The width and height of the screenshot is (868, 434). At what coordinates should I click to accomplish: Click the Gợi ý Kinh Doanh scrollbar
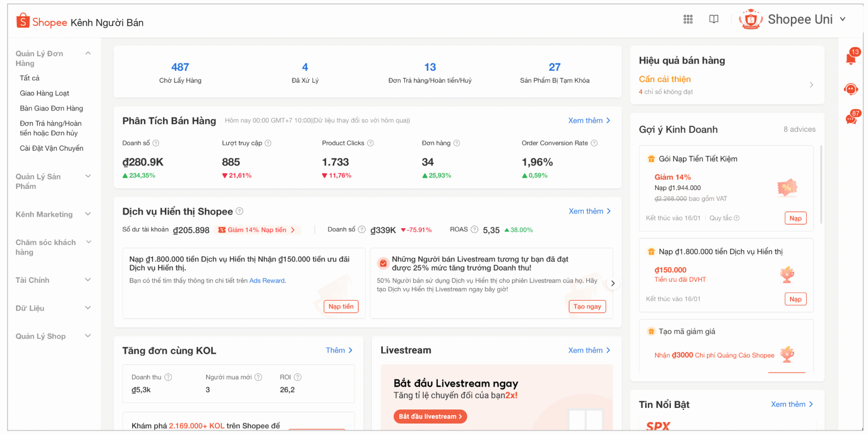pos(821,184)
